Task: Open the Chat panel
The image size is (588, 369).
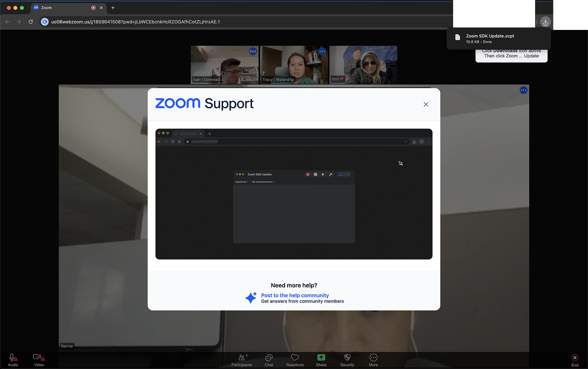Action: 269,360
